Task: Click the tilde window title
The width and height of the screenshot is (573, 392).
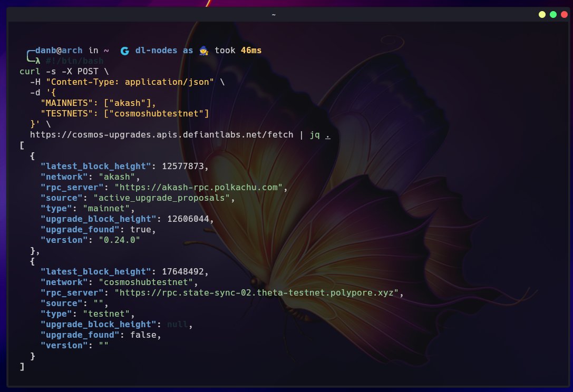Action: (x=274, y=15)
